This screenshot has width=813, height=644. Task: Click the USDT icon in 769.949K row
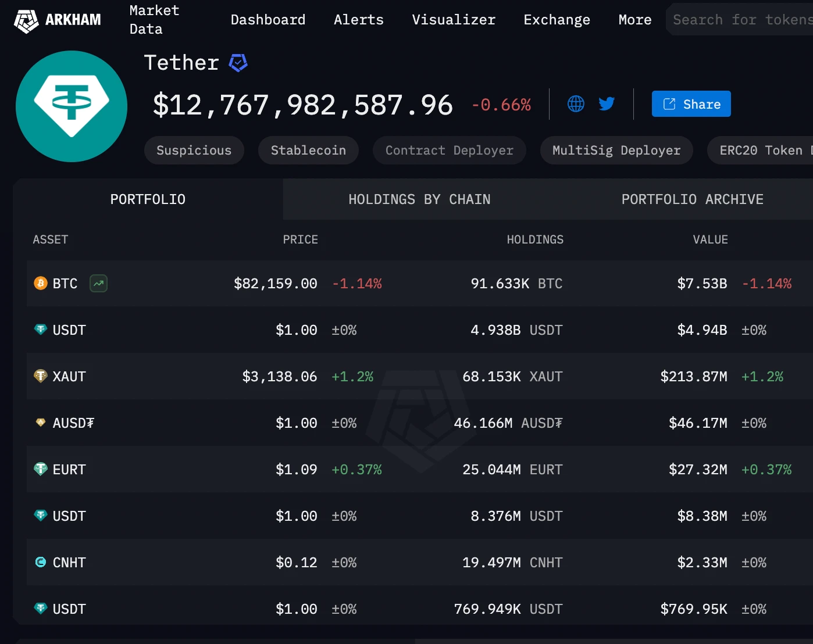[x=41, y=609]
